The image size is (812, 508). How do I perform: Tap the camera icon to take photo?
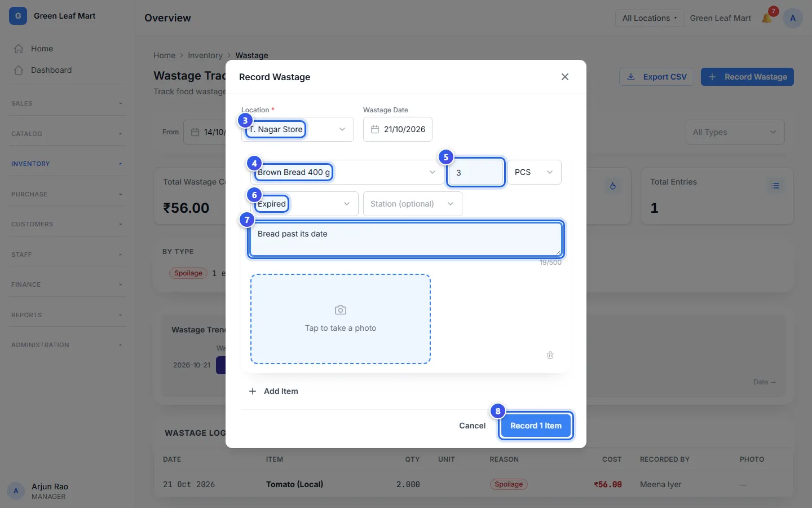pos(341,310)
